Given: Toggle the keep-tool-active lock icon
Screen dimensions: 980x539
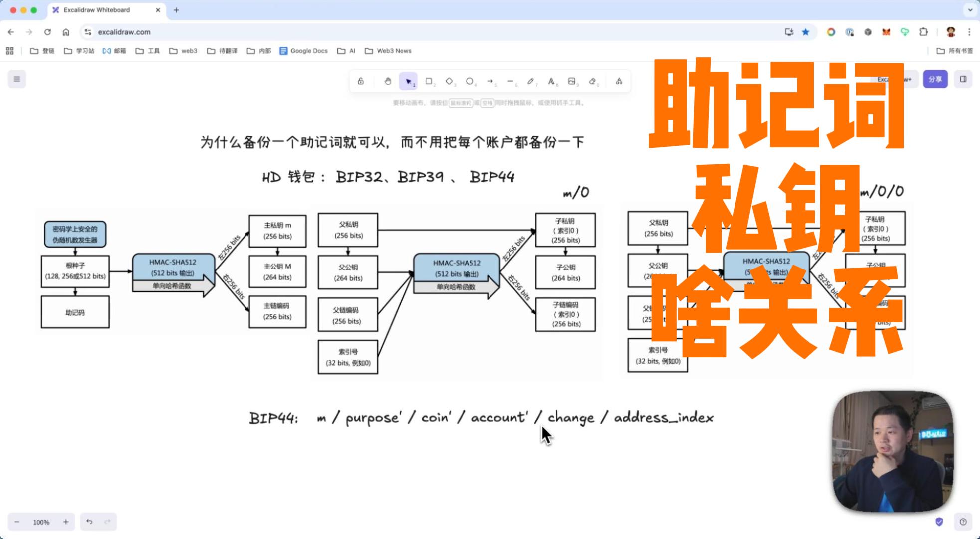Looking at the screenshot, I should click(361, 81).
